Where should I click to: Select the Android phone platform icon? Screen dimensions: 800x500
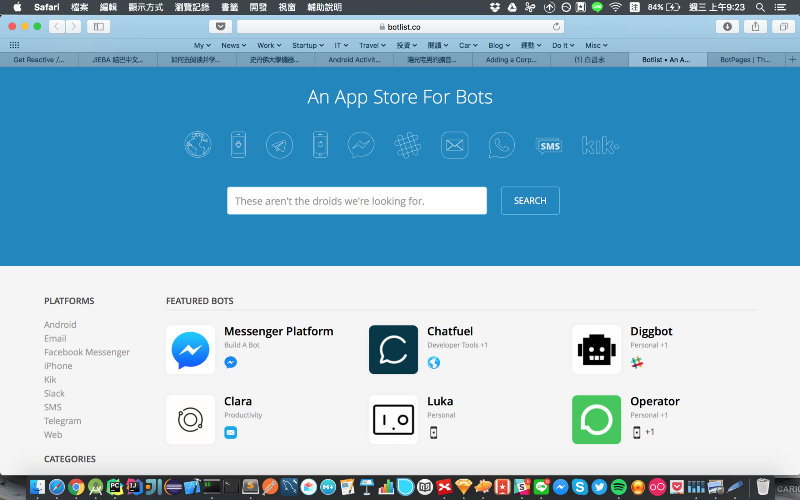[238, 145]
